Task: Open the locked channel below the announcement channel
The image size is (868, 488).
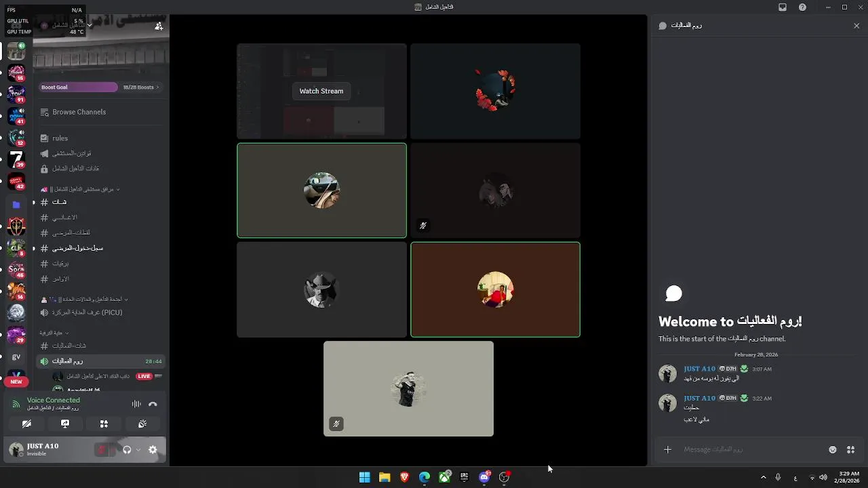Action: pyautogui.click(x=100, y=168)
